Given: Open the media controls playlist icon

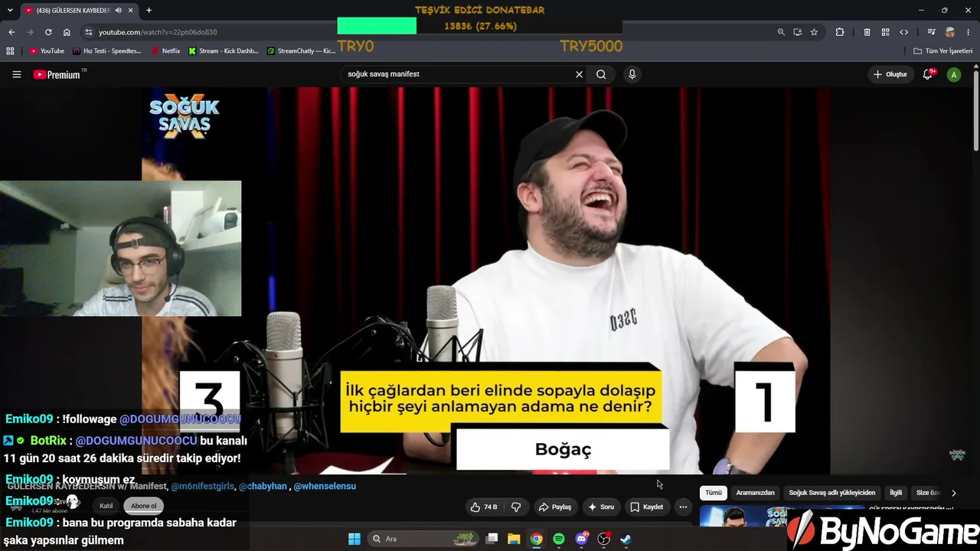Looking at the screenshot, I should [x=931, y=32].
